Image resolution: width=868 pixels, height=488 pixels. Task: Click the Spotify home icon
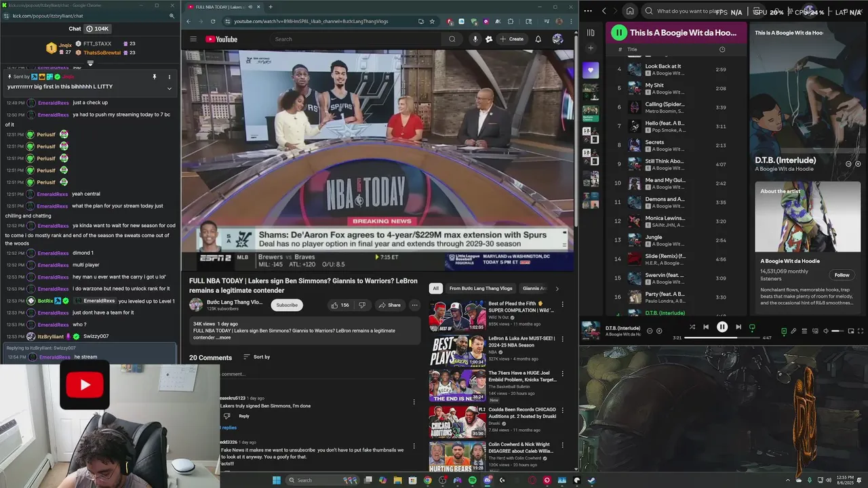point(630,11)
